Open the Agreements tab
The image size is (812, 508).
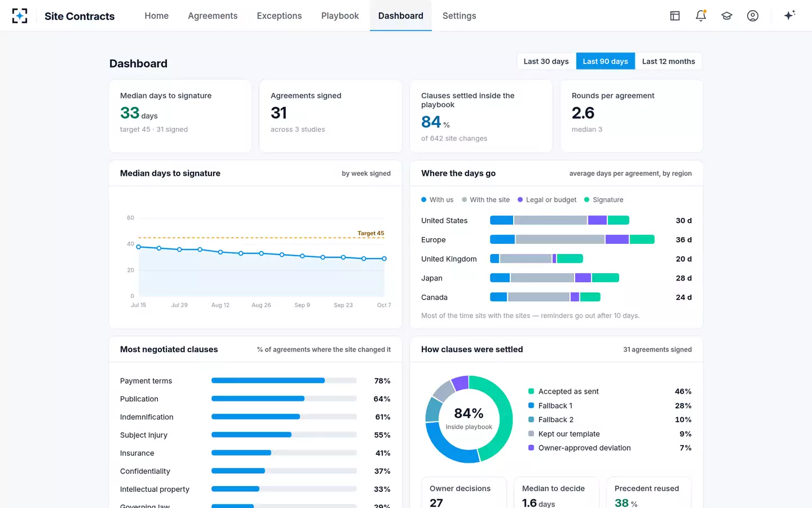tap(213, 16)
